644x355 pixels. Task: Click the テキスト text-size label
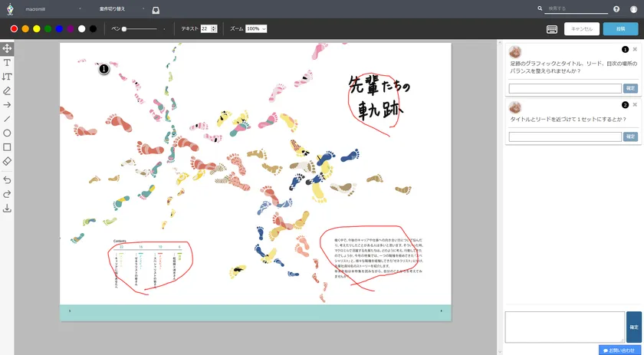190,29
